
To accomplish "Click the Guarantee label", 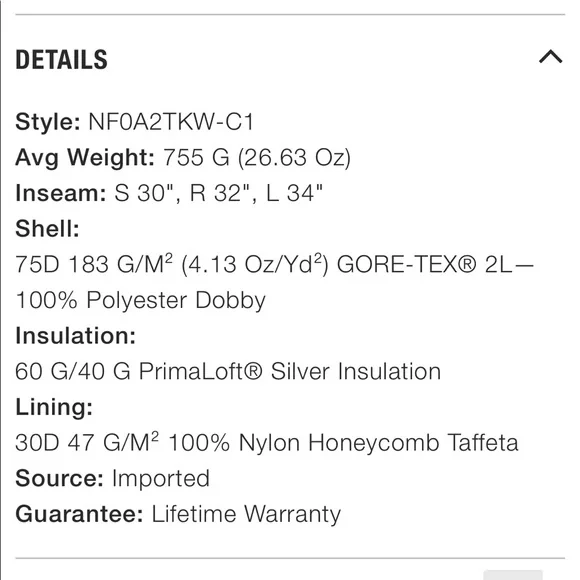I will coord(79,514).
